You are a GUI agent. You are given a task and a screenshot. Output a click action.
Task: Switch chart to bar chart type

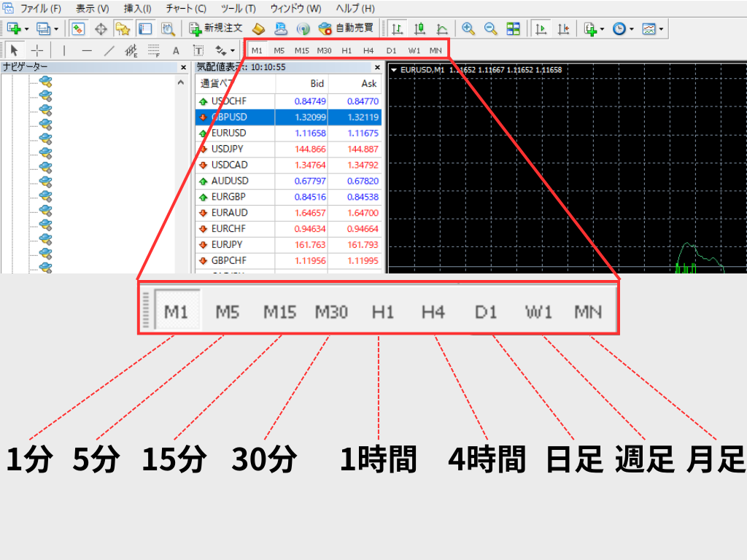click(397, 29)
